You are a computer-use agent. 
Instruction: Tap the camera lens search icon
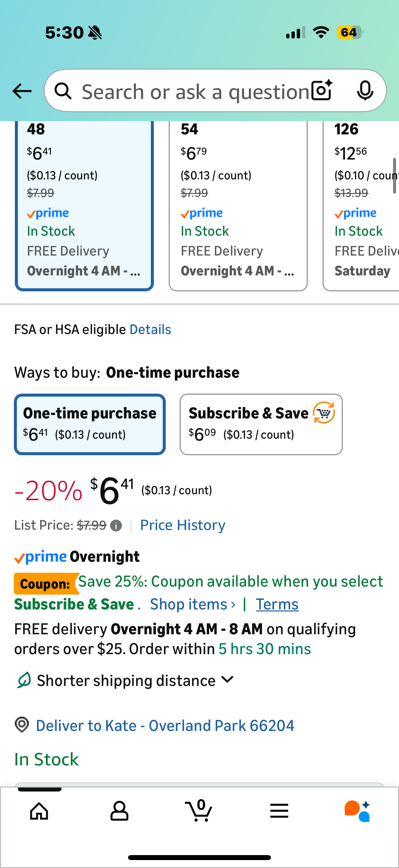(x=322, y=90)
